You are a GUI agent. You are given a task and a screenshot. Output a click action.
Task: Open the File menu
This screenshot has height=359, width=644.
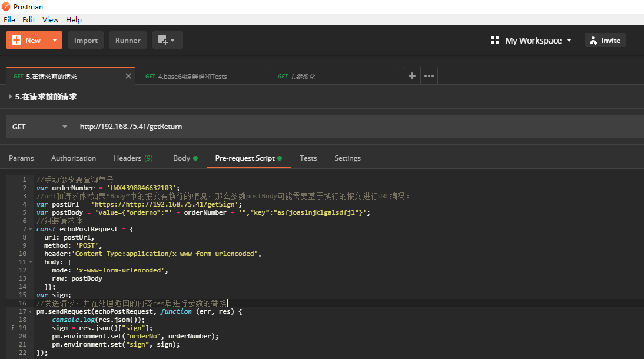9,19
